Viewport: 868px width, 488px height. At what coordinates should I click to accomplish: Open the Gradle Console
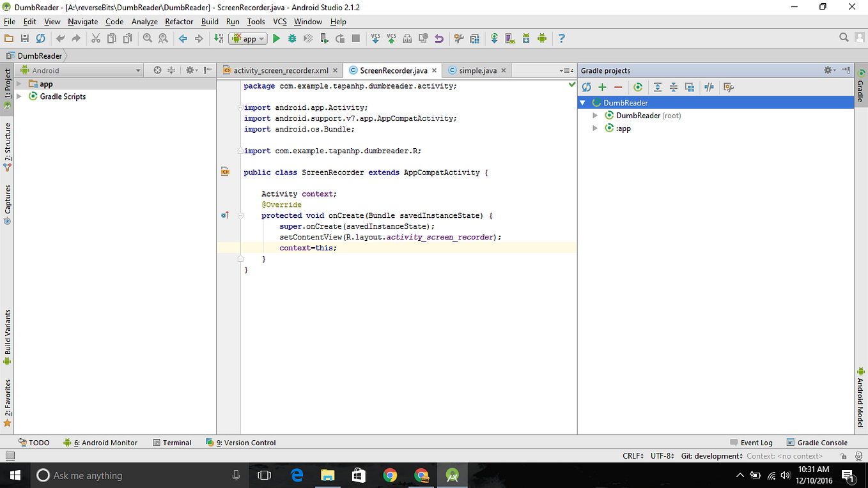pyautogui.click(x=822, y=442)
